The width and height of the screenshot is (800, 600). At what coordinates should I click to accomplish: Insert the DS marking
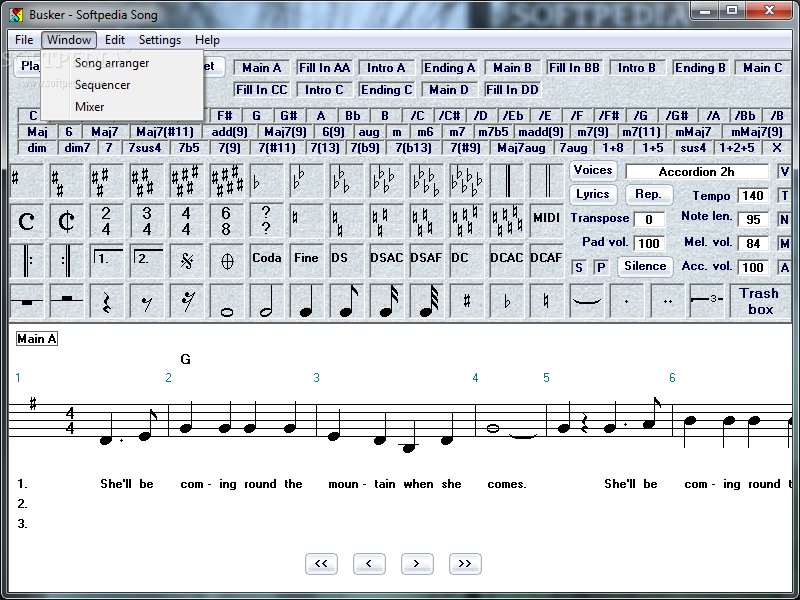[346, 260]
